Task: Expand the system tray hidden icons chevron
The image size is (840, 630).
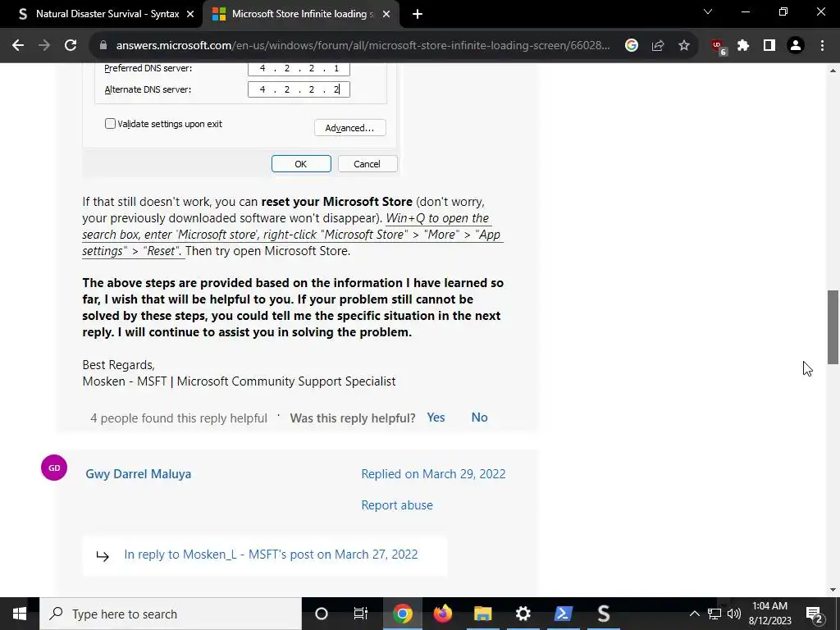Action: pyautogui.click(x=694, y=614)
